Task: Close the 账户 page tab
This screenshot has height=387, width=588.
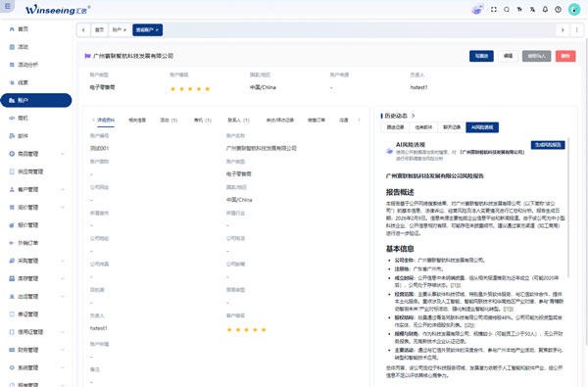Action: click(x=124, y=30)
